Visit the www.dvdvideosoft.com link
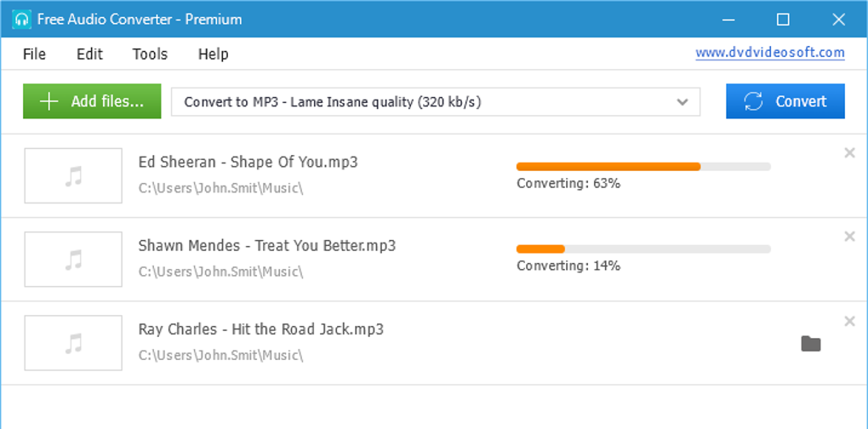The height and width of the screenshot is (429, 868). tap(769, 53)
